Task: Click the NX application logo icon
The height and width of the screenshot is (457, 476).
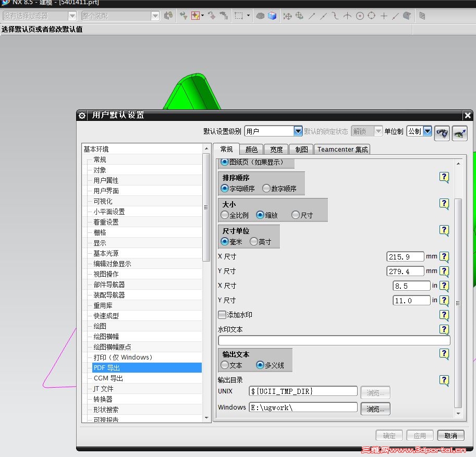Action: 6,3
